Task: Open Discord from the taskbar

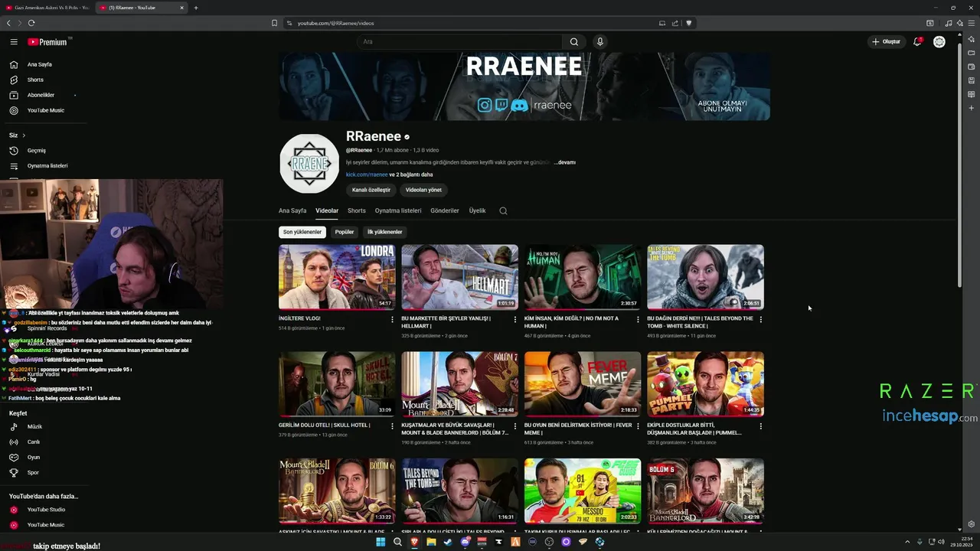Action: [x=465, y=542]
